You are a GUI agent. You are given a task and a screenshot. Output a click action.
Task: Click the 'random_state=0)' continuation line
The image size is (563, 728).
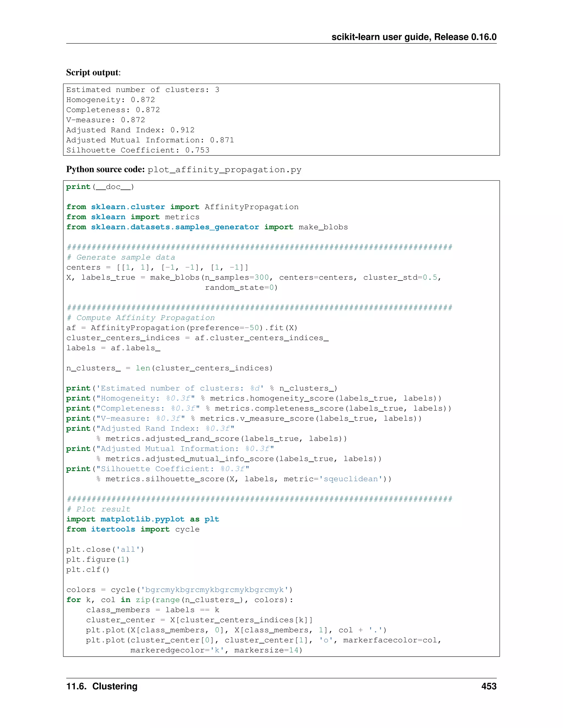point(241,287)
